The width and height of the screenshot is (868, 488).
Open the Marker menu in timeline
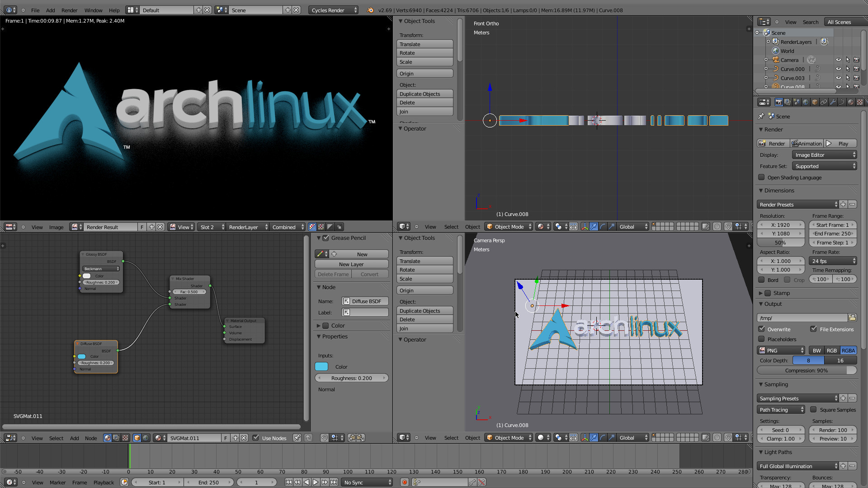[x=57, y=483]
